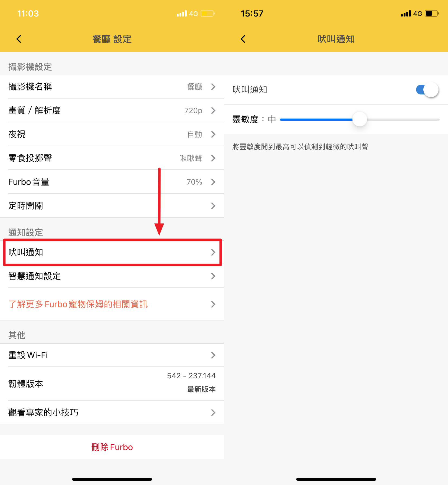Click the chevron next to 自動

pos(213,134)
